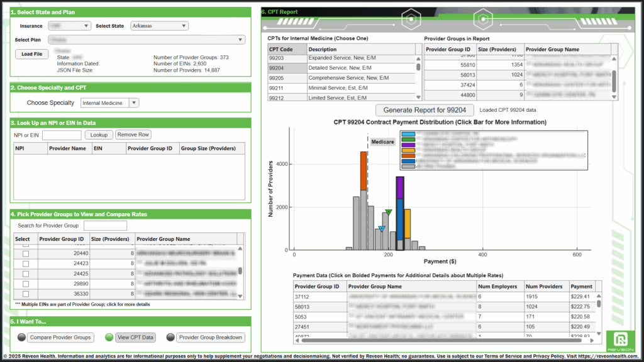Click the Medicare marker label on the chart
The width and height of the screenshot is (644, 362).
click(x=382, y=142)
